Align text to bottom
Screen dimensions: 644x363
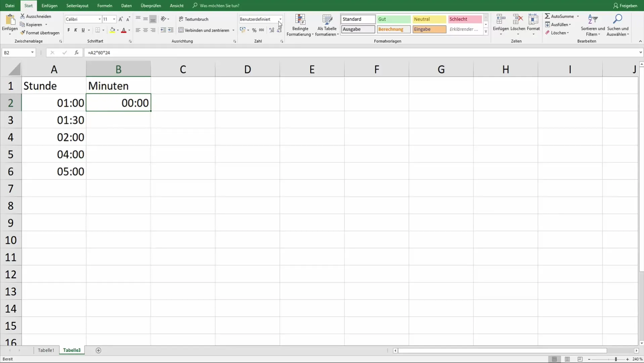[x=153, y=19]
